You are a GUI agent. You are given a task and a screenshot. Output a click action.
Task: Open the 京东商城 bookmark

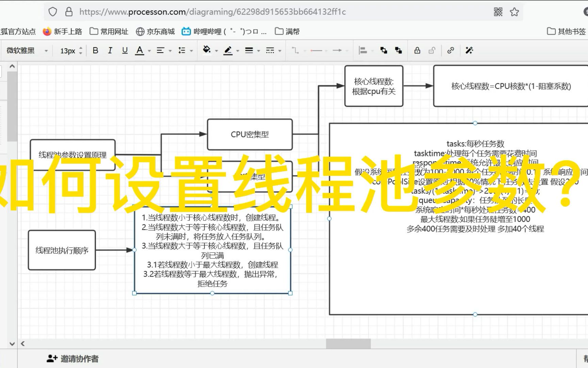pyautogui.click(x=155, y=31)
